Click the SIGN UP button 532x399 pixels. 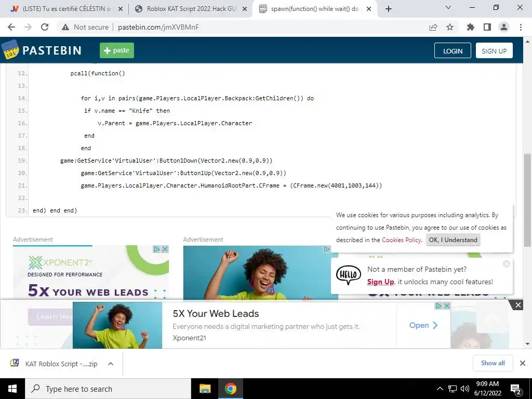[494, 50]
